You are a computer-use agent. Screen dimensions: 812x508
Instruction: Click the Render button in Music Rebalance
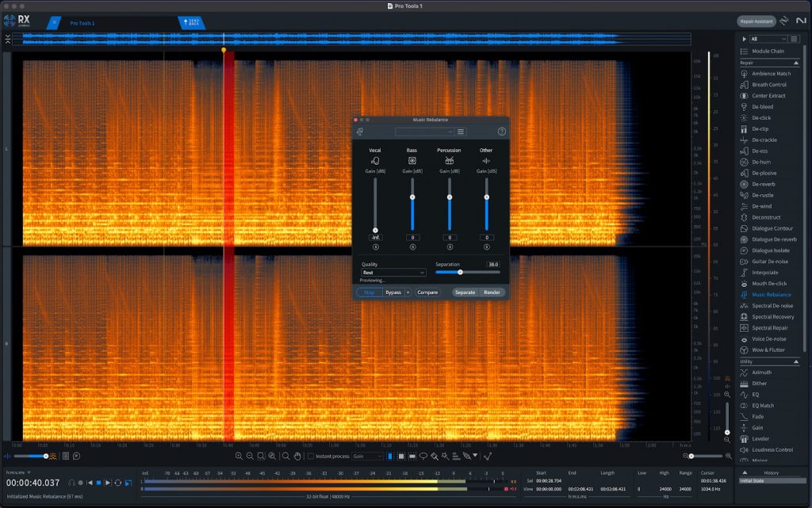point(492,292)
